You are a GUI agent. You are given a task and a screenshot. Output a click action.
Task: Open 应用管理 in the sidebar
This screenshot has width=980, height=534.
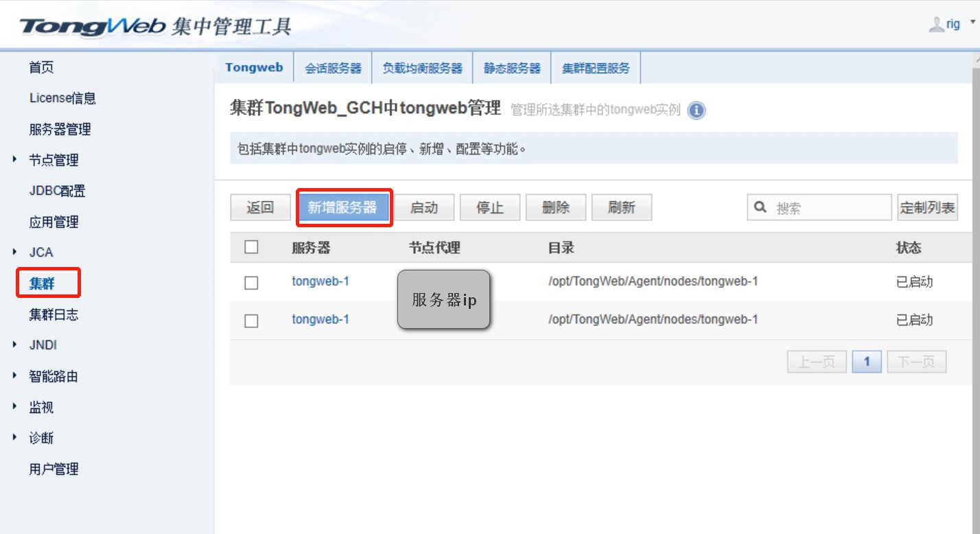coord(54,222)
